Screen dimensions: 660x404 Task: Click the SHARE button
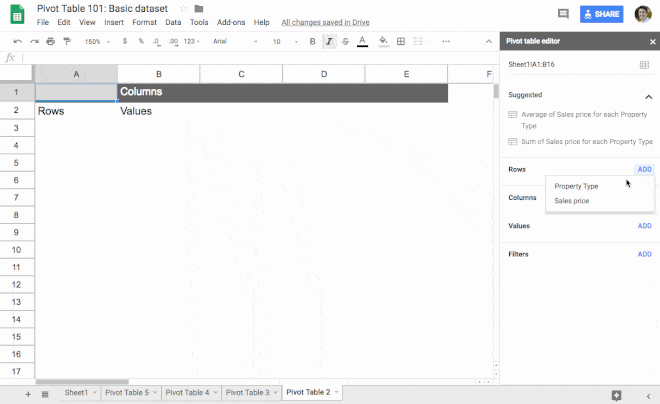[601, 14]
